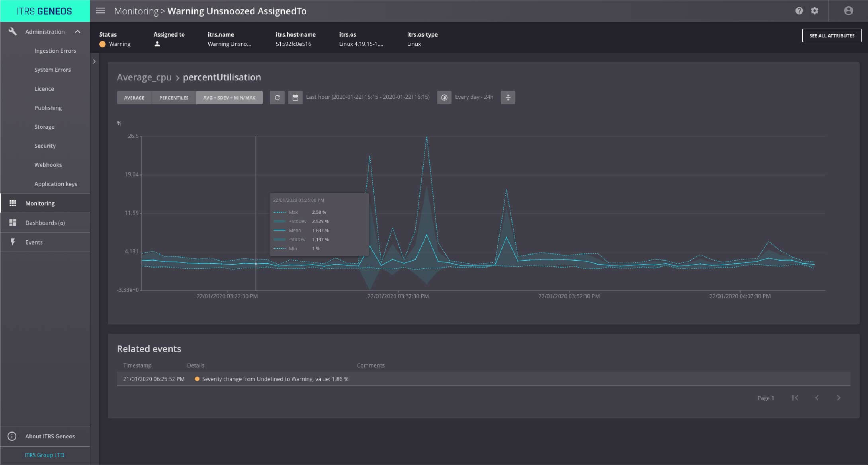The image size is (868, 465).
Task: Click the split chart axis icon
Action: 508,98
